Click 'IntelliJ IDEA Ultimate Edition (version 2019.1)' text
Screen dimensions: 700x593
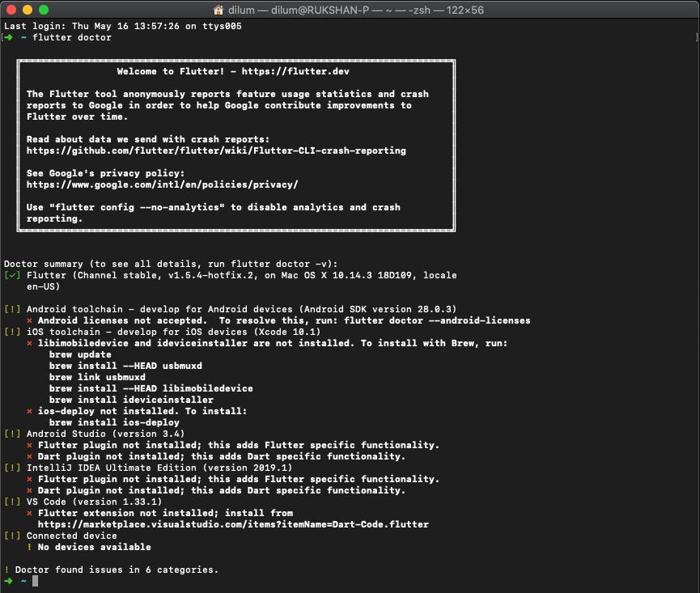click(159, 468)
